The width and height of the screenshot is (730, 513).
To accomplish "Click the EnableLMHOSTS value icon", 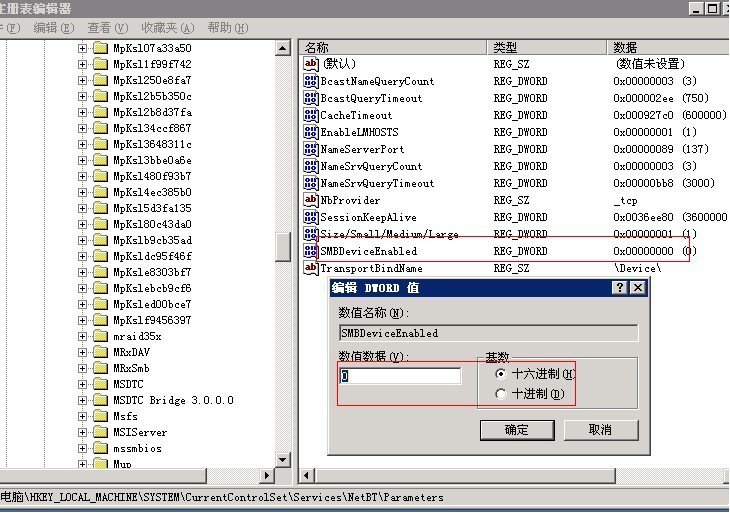I will coord(310,132).
